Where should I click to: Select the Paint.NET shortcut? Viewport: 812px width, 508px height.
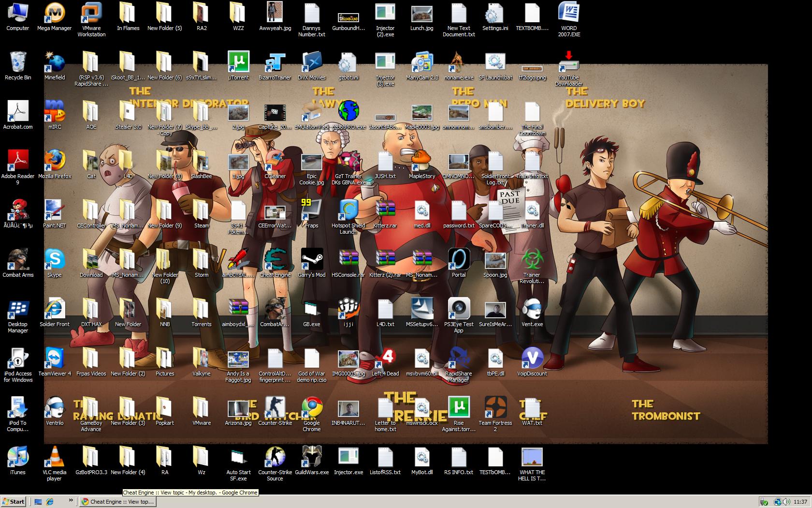pyautogui.click(x=55, y=214)
